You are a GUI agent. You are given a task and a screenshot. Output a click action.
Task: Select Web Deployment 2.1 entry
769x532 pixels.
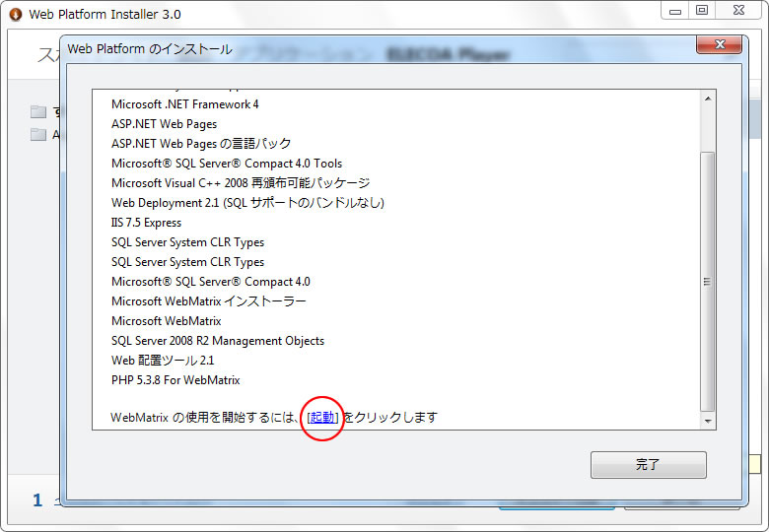coord(246,203)
